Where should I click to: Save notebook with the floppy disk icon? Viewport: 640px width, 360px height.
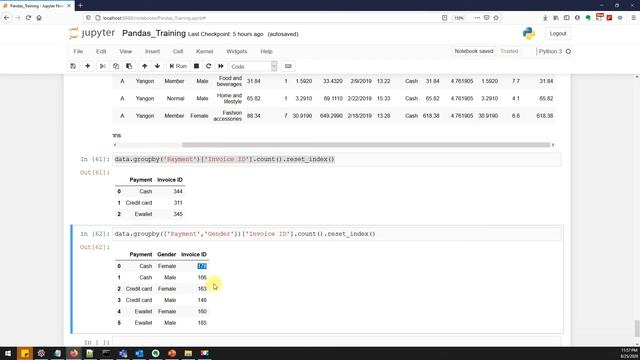pos(73,66)
